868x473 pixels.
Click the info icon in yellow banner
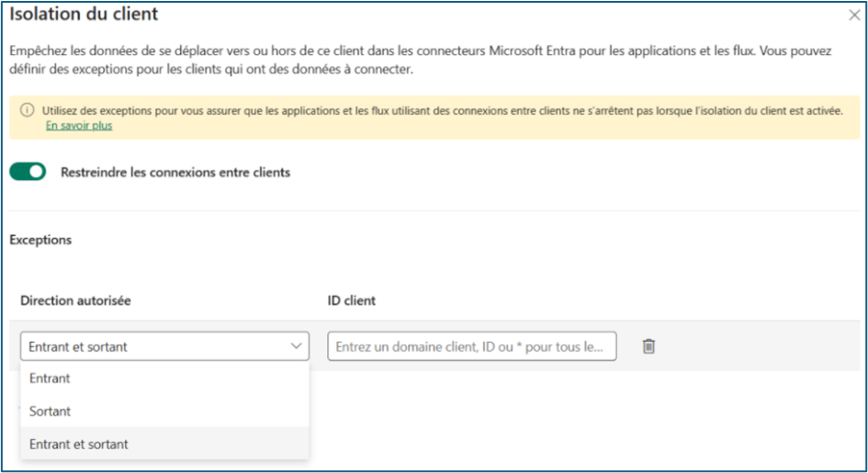click(28, 110)
